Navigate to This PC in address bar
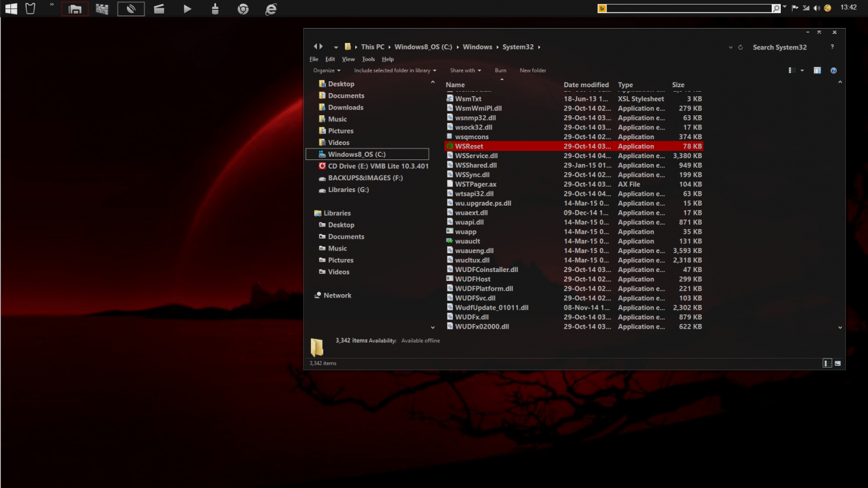Viewport: 868px width, 488px height. pyautogui.click(x=373, y=47)
